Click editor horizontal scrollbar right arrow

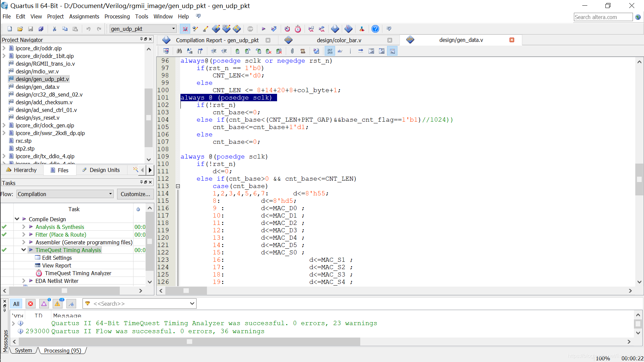click(x=630, y=291)
